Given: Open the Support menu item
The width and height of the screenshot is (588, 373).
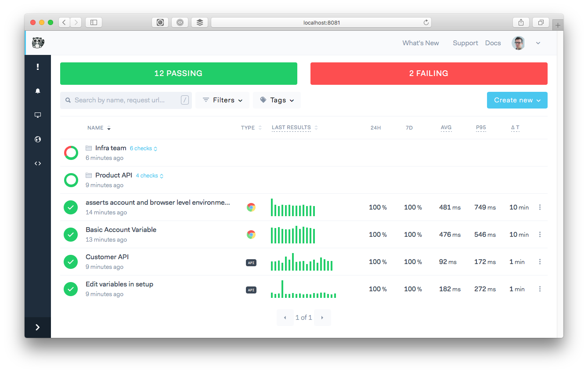Looking at the screenshot, I should [x=465, y=43].
